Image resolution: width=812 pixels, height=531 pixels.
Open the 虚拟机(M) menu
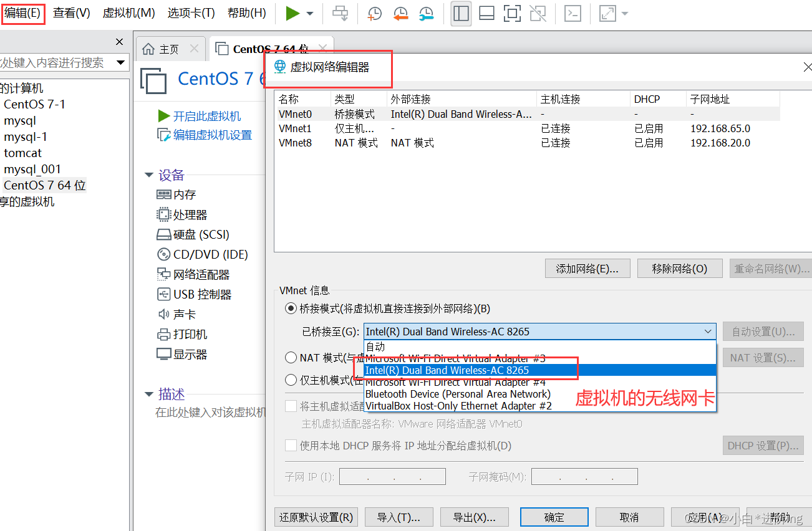pyautogui.click(x=128, y=13)
